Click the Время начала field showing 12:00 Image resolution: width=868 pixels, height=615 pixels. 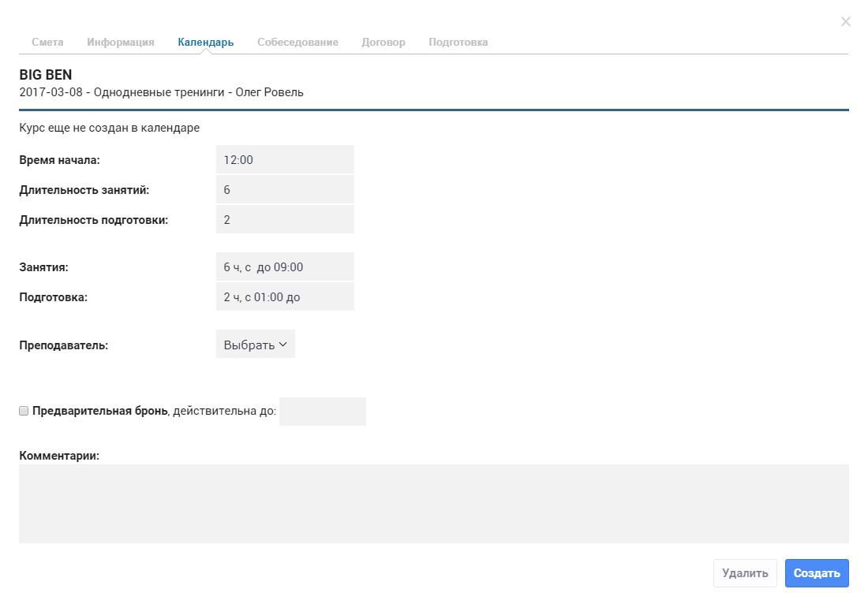(x=285, y=160)
